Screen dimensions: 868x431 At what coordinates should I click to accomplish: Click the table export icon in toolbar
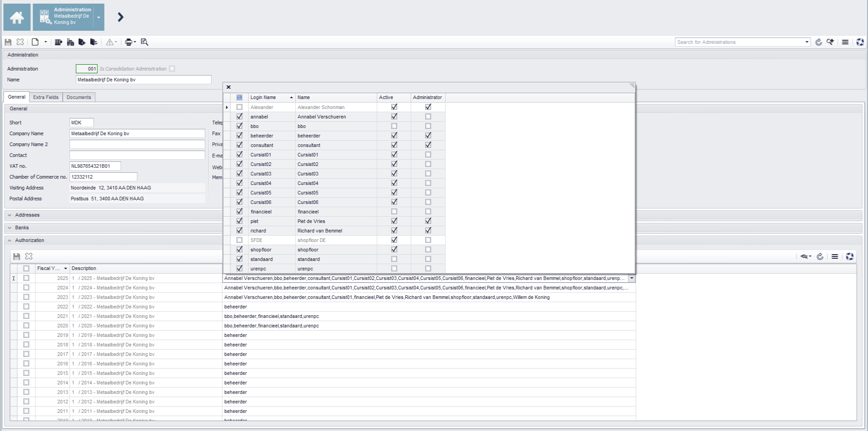(58, 42)
